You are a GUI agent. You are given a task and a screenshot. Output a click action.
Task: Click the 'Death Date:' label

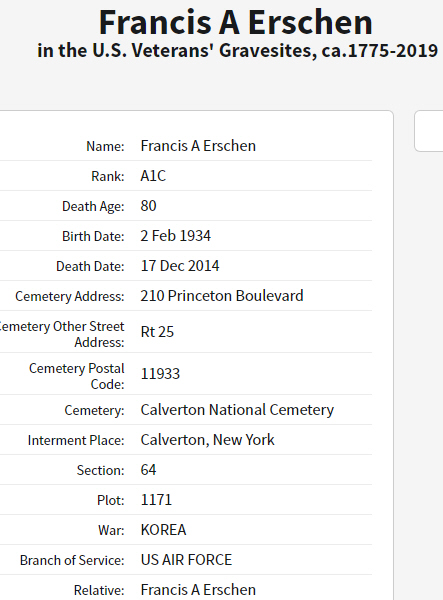point(90,266)
